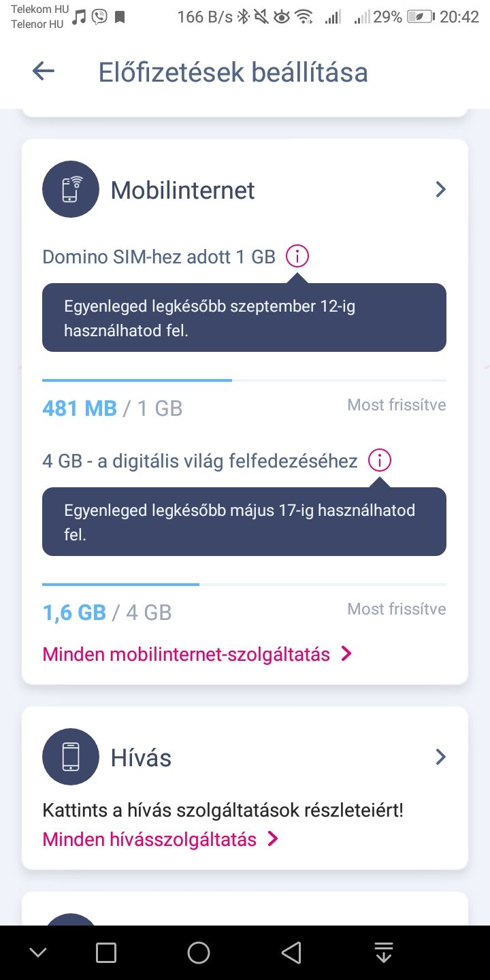
Task: Open the Mobilinternet round phone icon
Action: pyautogui.click(x=71, y=189)
